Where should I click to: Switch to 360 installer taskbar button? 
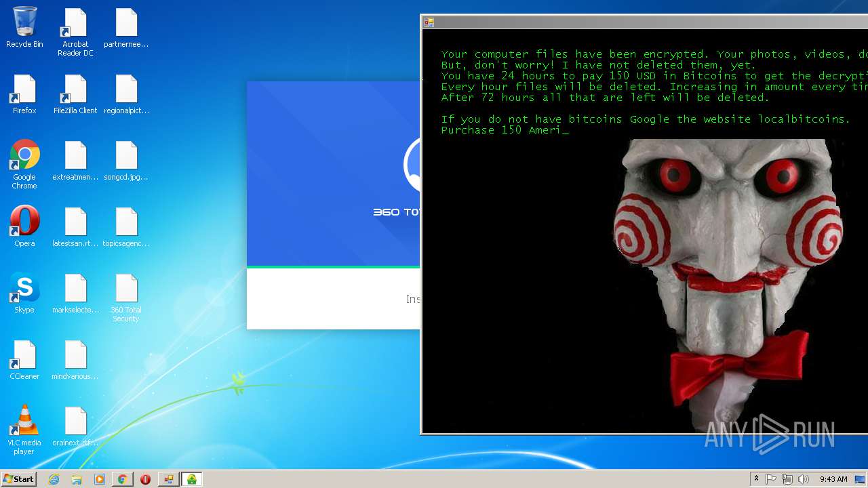tap(192, 479)
